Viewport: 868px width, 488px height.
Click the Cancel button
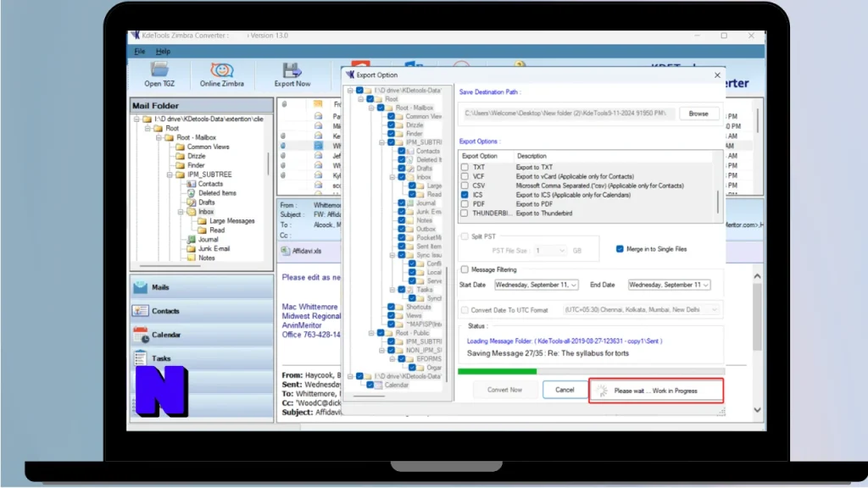pyautogui.click(x=565, y=390)
